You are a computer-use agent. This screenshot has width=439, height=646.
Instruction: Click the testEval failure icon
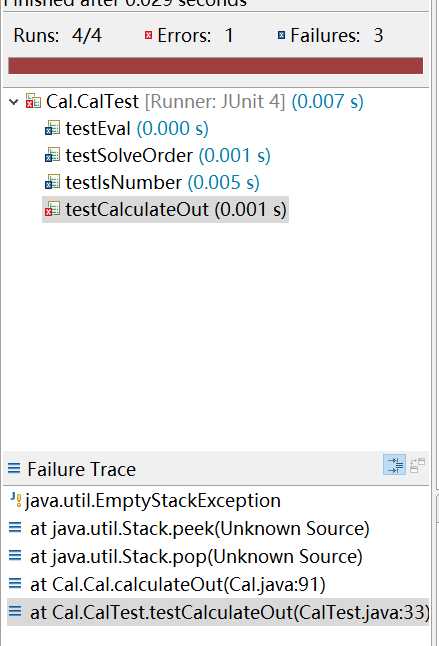(52, 129)
